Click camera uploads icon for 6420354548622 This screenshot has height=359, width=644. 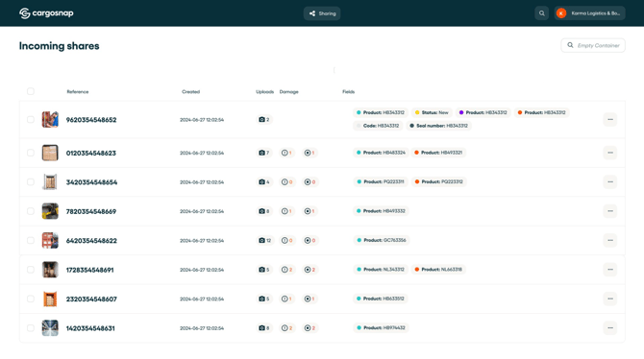[x=261, y=240]
